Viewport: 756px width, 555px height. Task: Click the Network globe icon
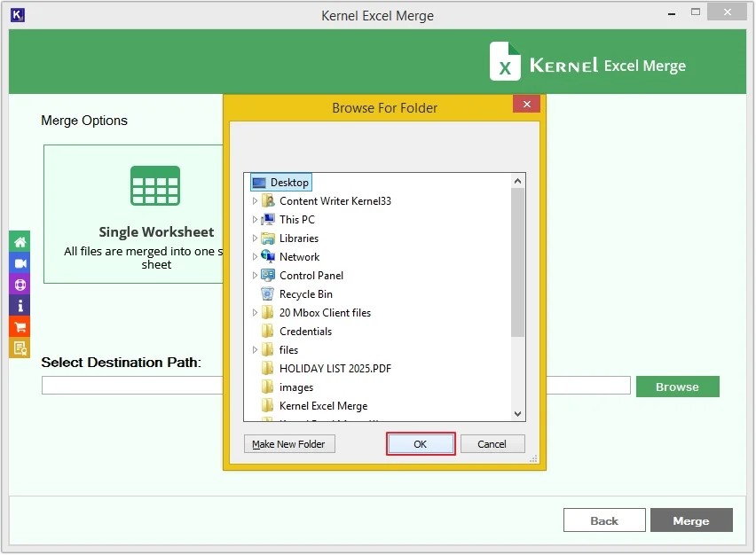point(268,256)
